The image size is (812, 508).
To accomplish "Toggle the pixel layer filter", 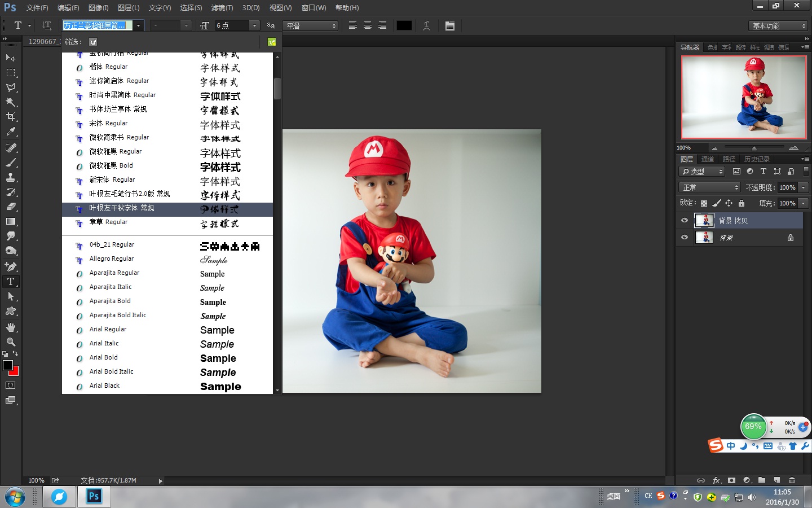I will coord(736,172).
